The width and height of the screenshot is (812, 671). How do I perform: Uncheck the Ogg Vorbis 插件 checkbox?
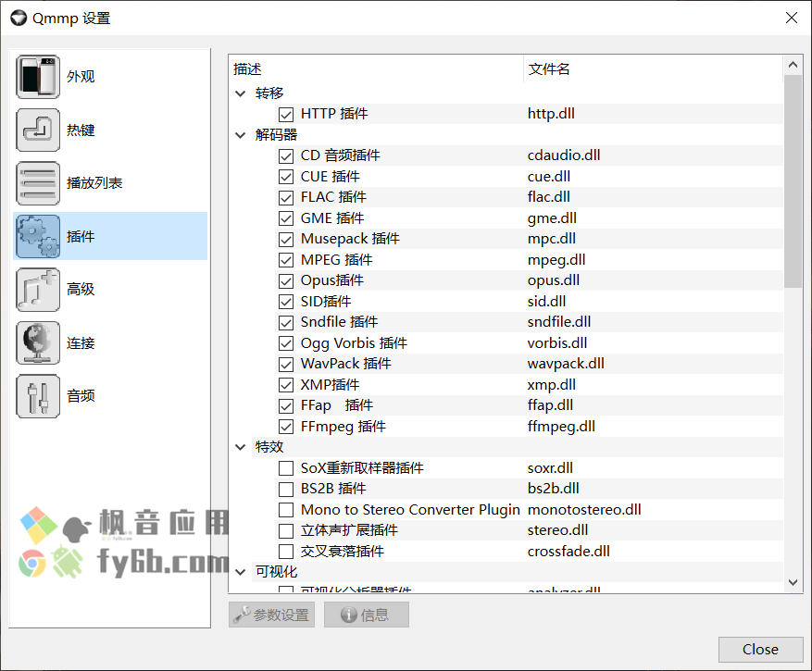[286, 343]
